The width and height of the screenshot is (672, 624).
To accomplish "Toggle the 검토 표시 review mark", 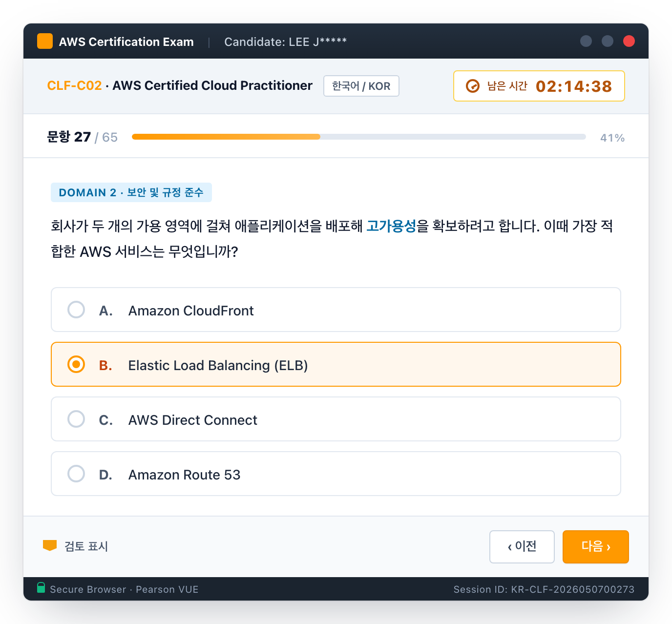I will 76,546.
